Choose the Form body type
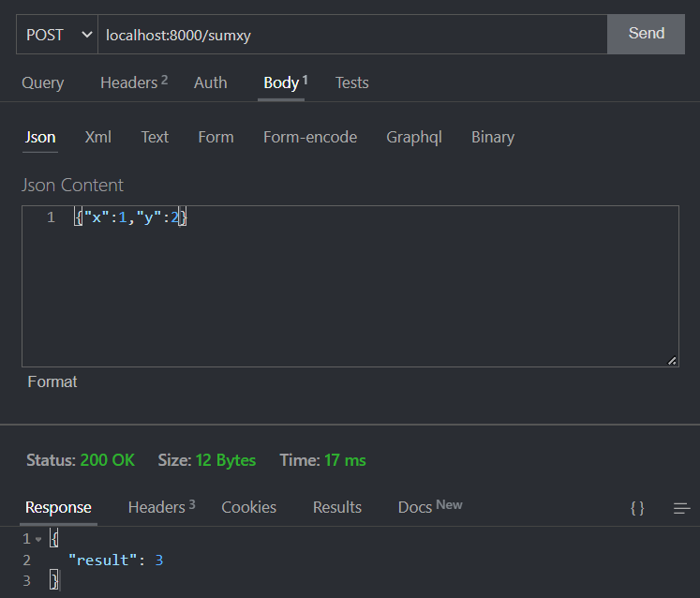700x598 pixels. tap(216, 137)
